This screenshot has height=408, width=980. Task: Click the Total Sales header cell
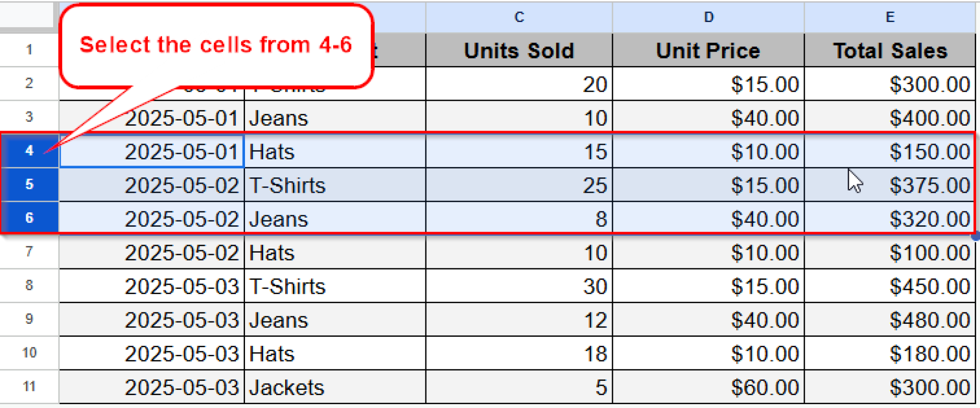(x=890, y=51)
